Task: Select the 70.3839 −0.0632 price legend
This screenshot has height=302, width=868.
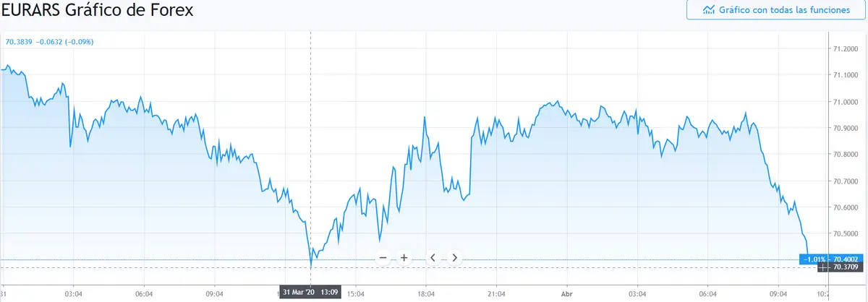Action: (49, 41)
